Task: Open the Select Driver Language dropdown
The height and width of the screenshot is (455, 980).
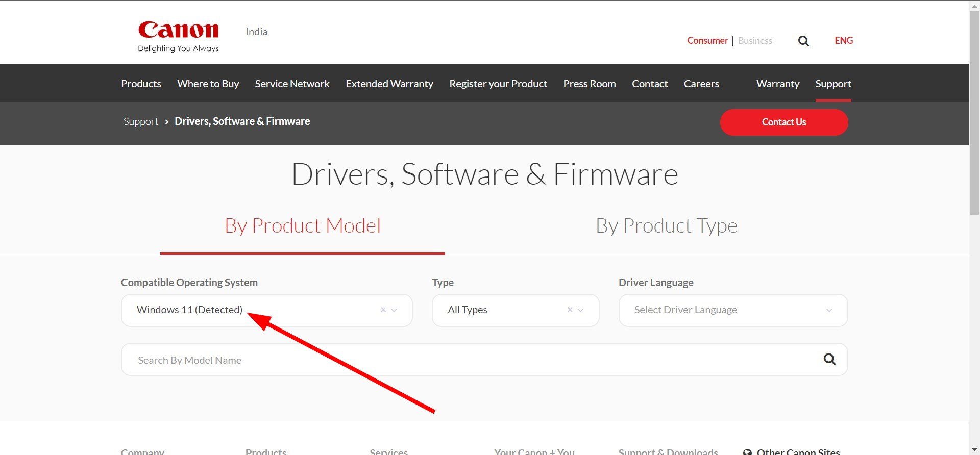Action: (x=733, y=310)
